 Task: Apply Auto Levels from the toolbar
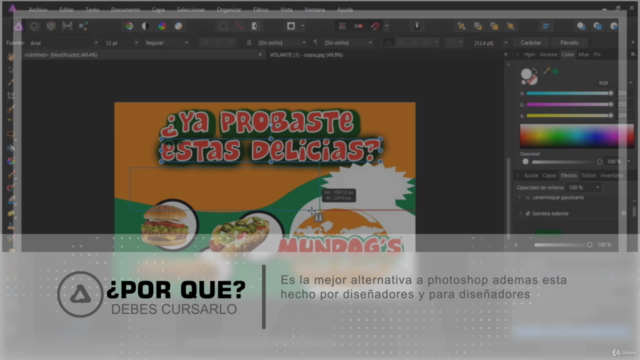129,26
